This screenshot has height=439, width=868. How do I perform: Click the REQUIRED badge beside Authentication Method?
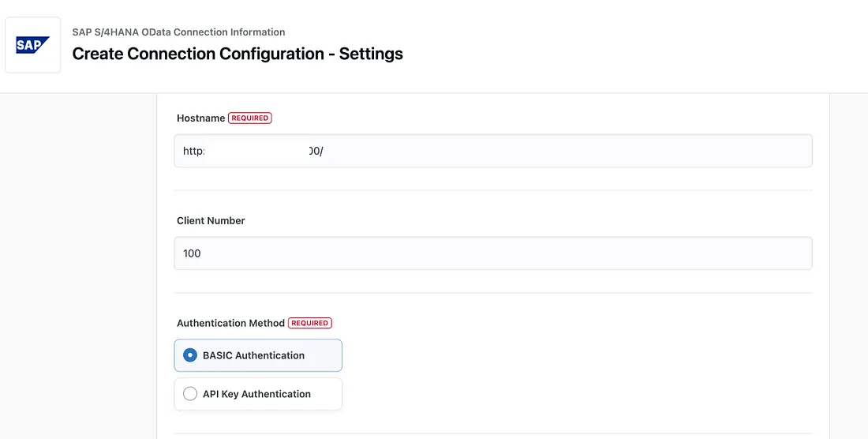310,323
